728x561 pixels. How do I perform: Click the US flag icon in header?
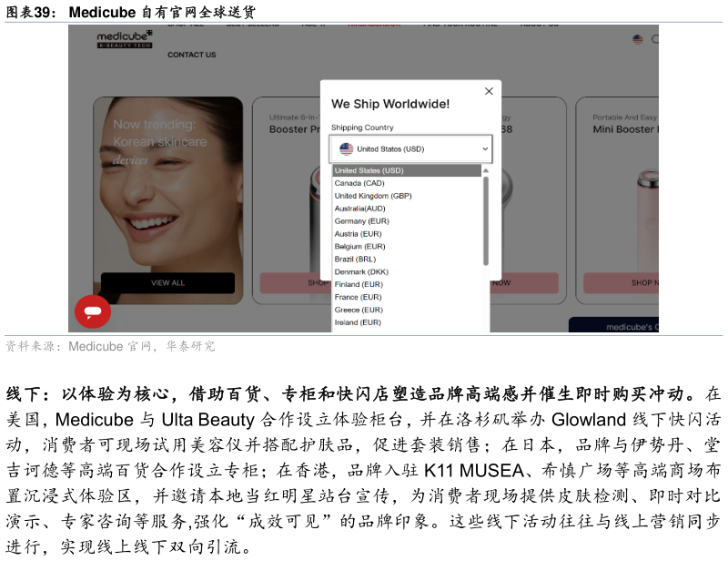pyautogui.click(x=638, y=39)
